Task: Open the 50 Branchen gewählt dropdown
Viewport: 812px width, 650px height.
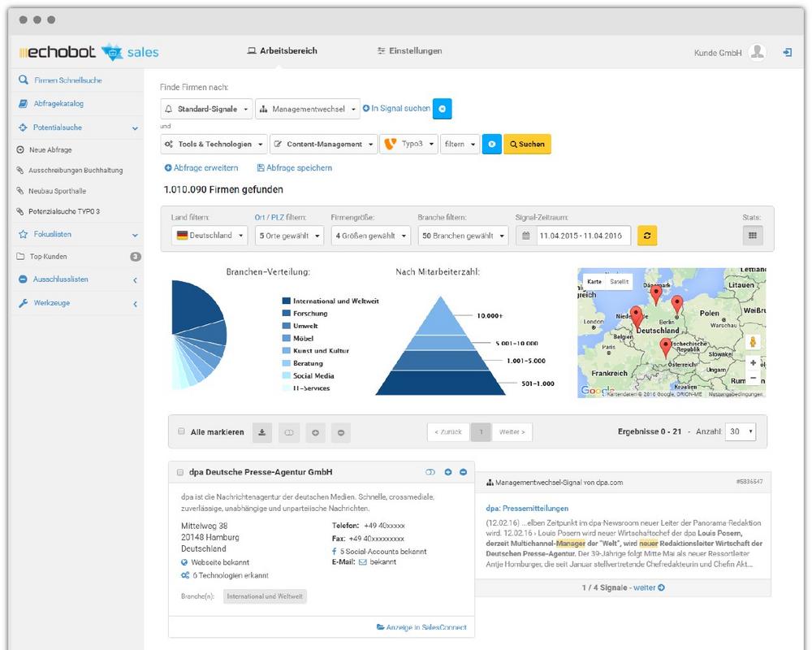Action: coord(463,236)
